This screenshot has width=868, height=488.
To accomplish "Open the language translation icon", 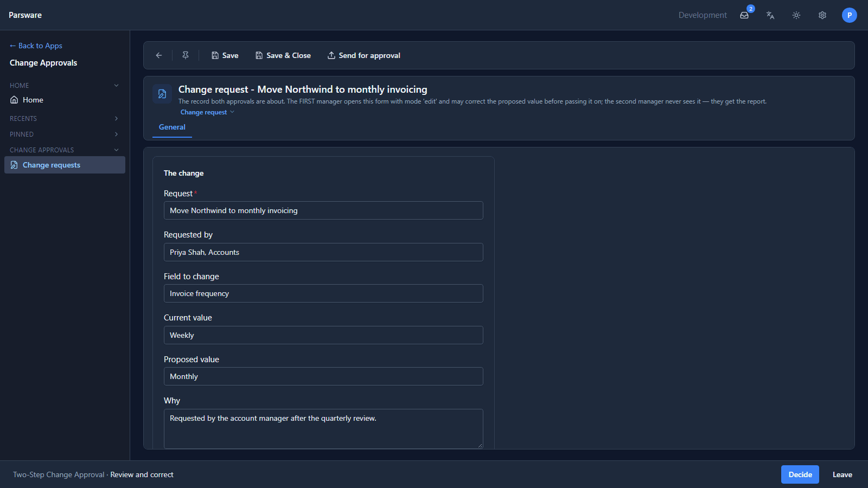I will [770, 15].
